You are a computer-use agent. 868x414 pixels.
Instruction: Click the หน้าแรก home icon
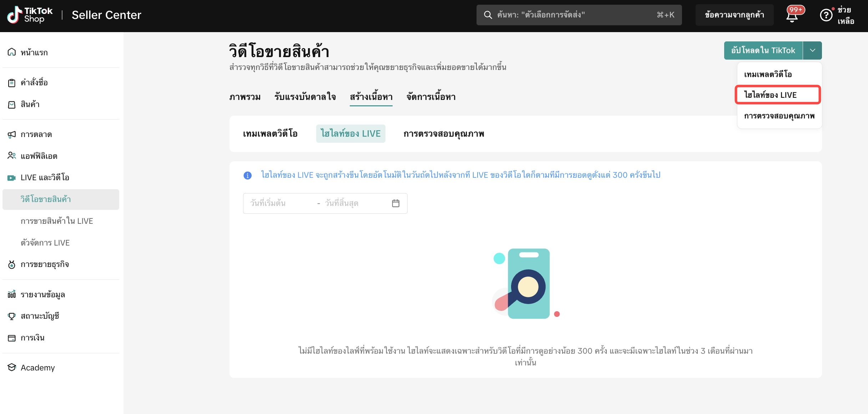pyautogui.click(x=12, y=52)
